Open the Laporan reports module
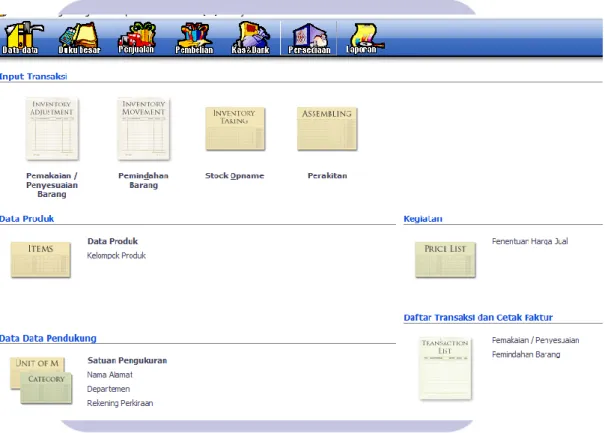The image size is (605, 433). (363, 38)
